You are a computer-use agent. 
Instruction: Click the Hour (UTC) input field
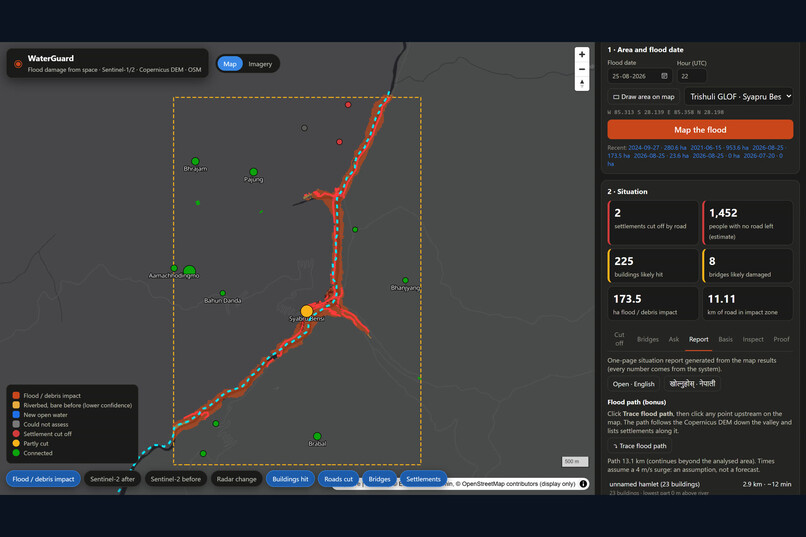pos(692,76)
